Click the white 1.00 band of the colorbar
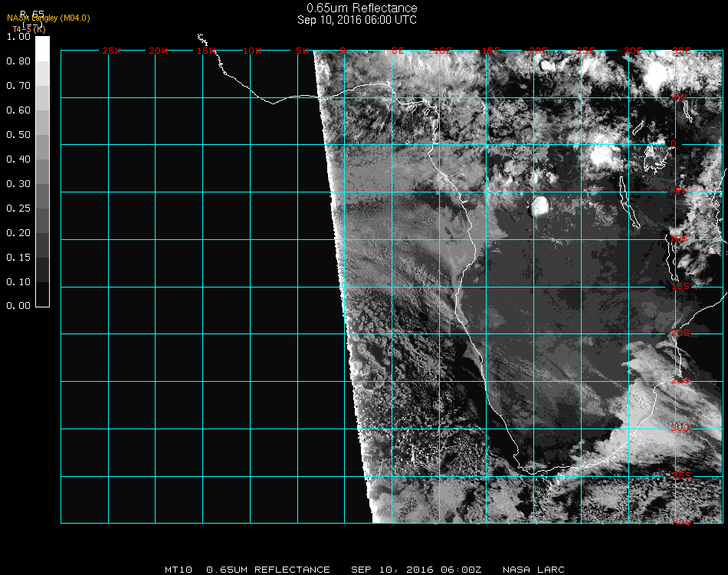728x575 pixels. pos(43,48)
